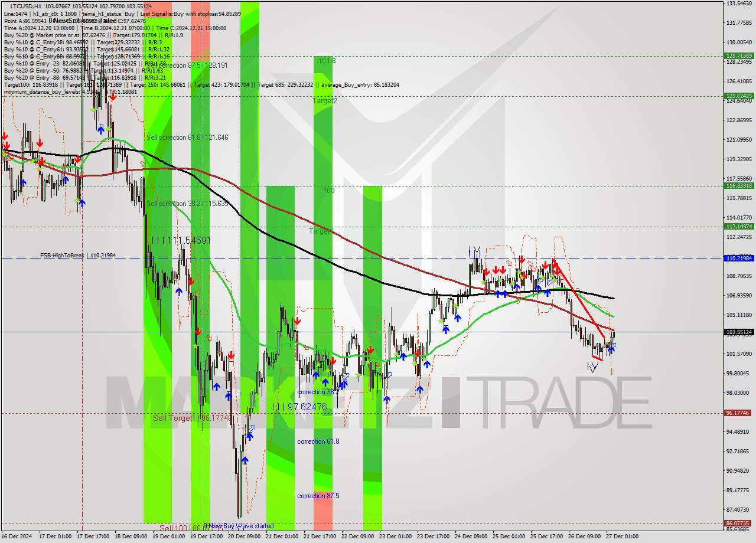Click the '17 Dec 17:00' time axis label
This screenshot has height=543, width=756.
pos(93,537)
